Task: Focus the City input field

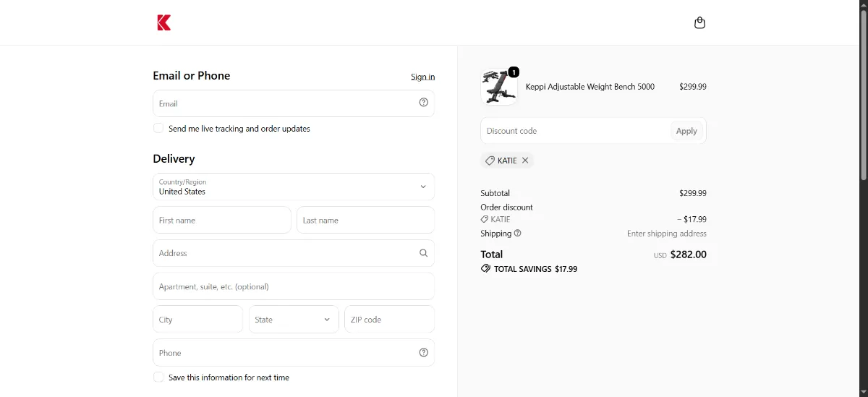Action: [197, 319]
